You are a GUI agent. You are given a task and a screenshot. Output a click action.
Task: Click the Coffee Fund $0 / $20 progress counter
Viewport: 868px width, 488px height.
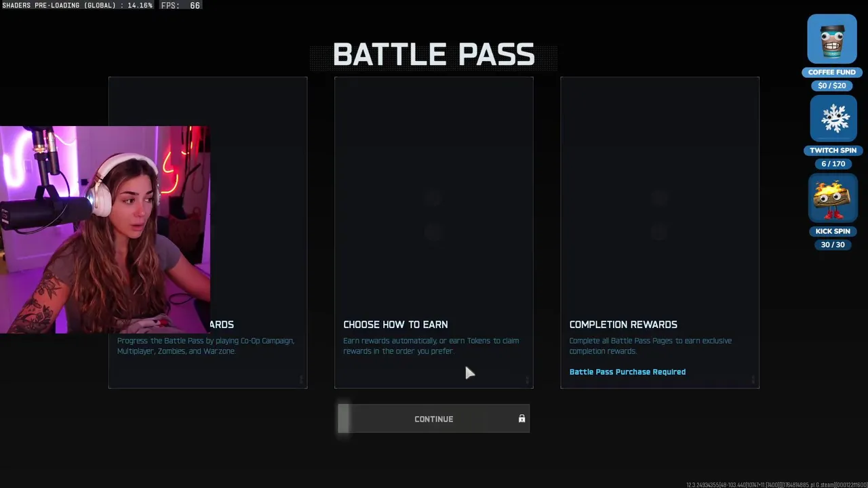click(x=832, y=85)
